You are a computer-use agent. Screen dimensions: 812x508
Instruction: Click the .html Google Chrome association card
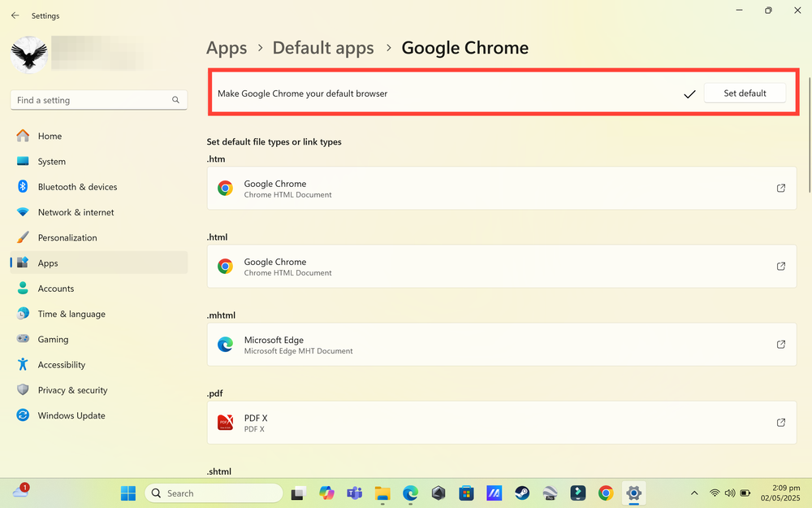(x=502, y=267)
